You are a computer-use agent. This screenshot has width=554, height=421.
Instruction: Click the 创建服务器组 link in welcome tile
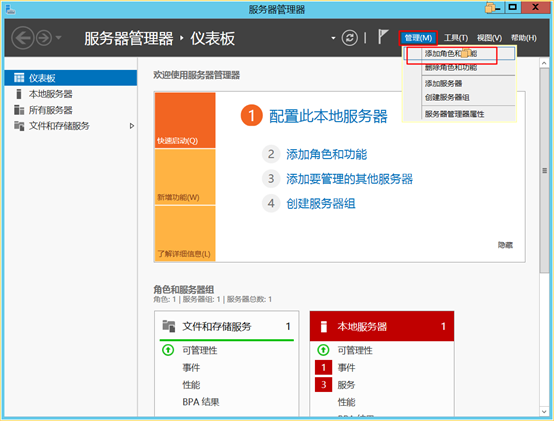(x=320, y=203)
